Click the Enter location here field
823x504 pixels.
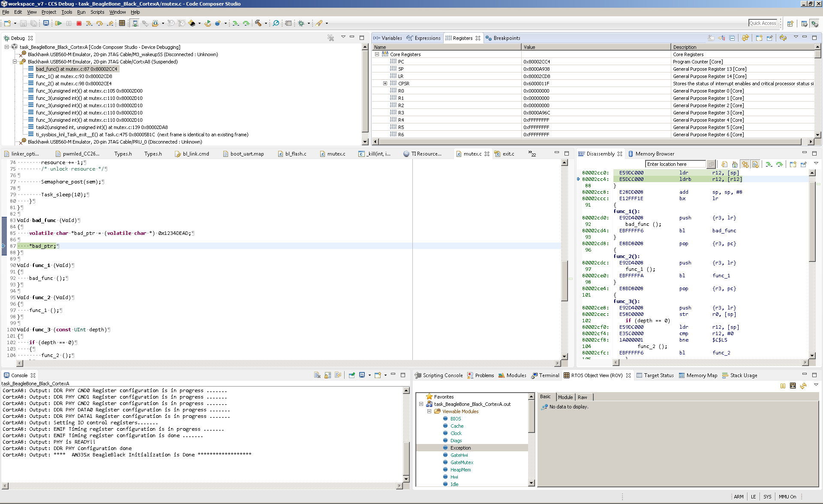point(675,164)
